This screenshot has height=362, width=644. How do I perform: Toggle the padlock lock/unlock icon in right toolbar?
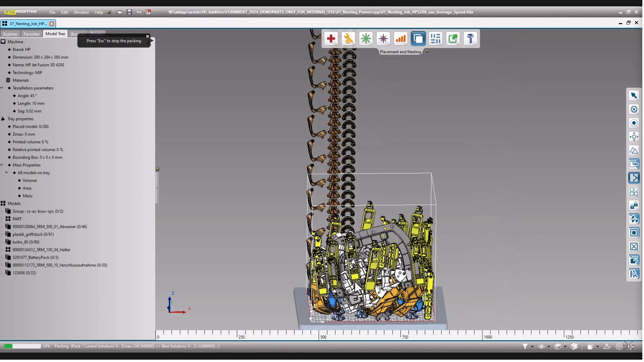tap(634, 205)
